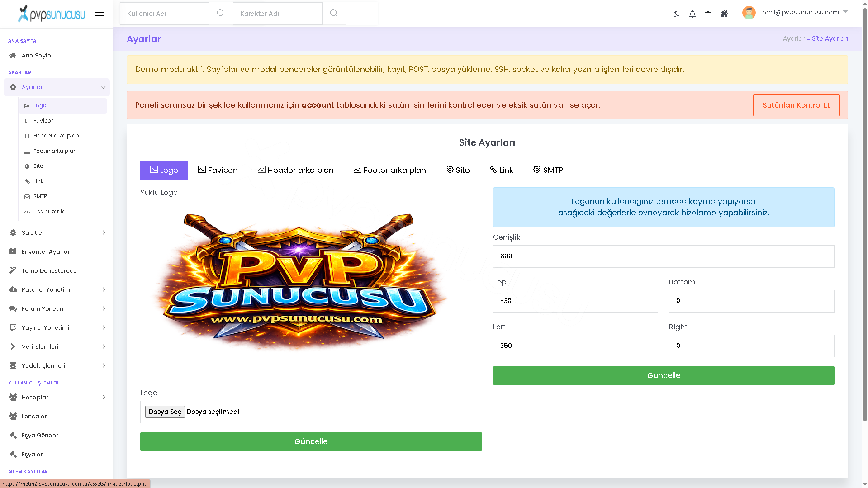This screenshot has width=868, height=488.
Task: Focus the Bottom input field
Action: [751, 301]
